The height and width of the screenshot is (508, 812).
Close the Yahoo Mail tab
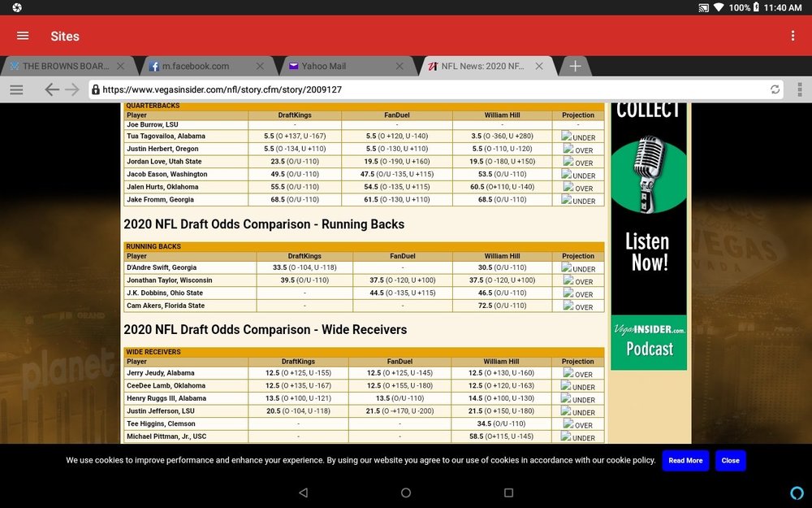pos(400,67)
